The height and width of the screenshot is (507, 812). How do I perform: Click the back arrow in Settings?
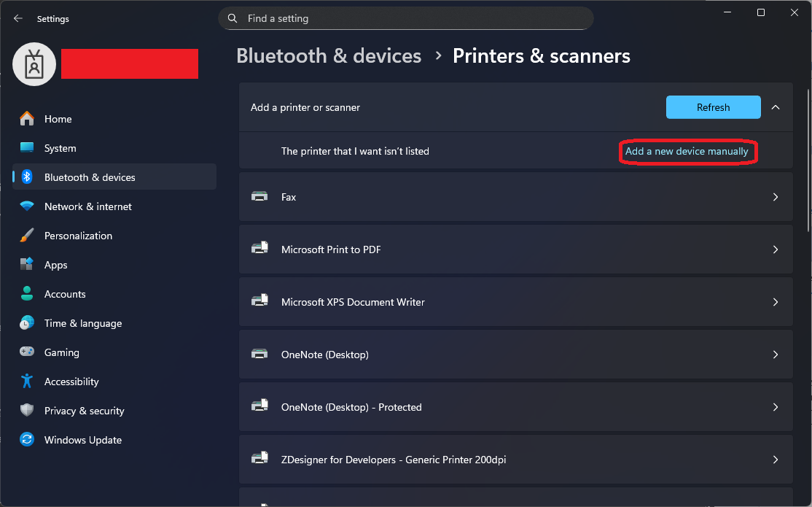point(18,19)
